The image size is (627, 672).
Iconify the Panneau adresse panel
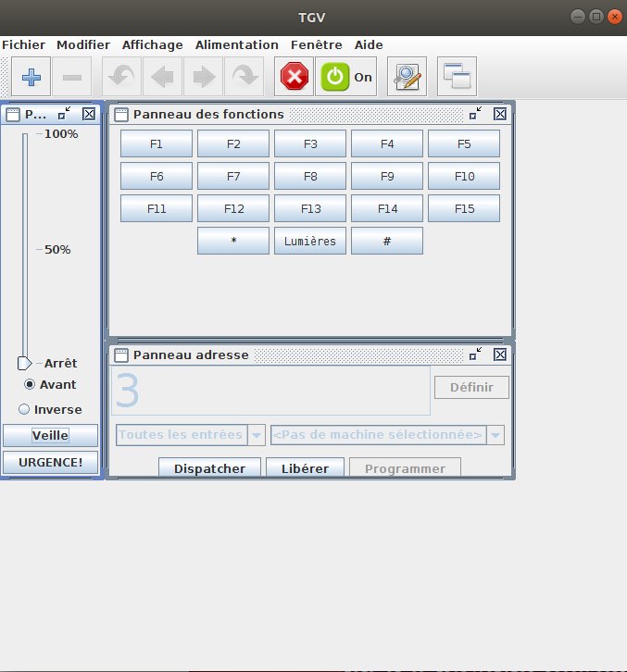(476, 354)
